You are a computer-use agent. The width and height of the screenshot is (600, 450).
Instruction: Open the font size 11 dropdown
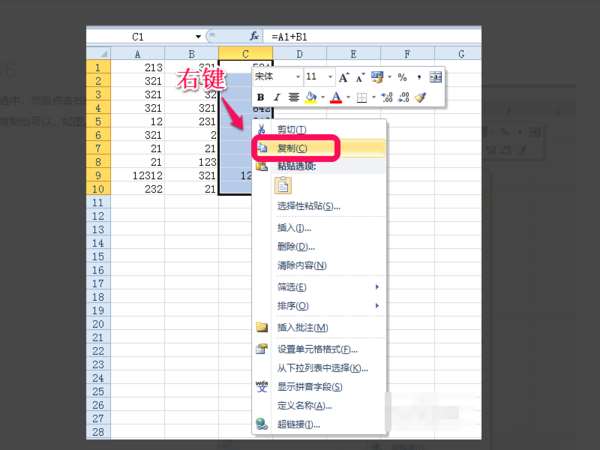[330, 77]
